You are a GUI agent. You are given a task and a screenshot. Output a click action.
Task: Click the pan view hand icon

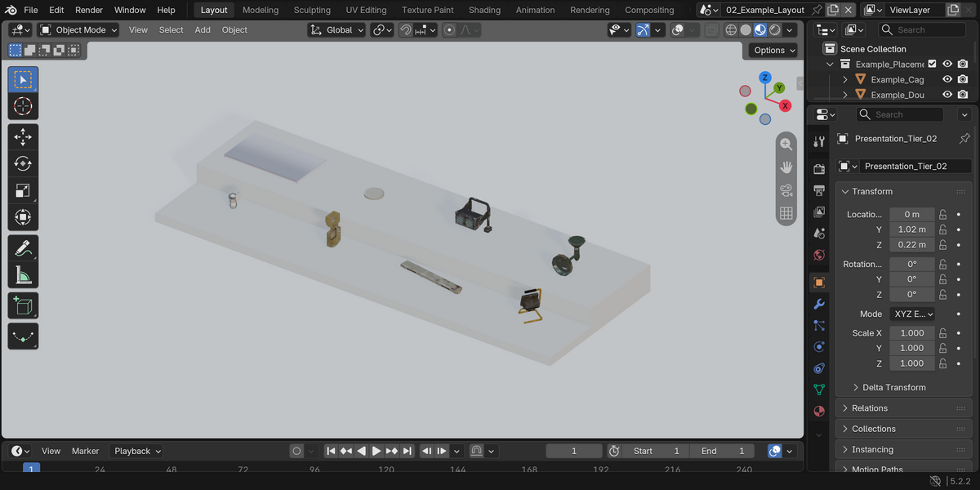click(x=786, y=167)
